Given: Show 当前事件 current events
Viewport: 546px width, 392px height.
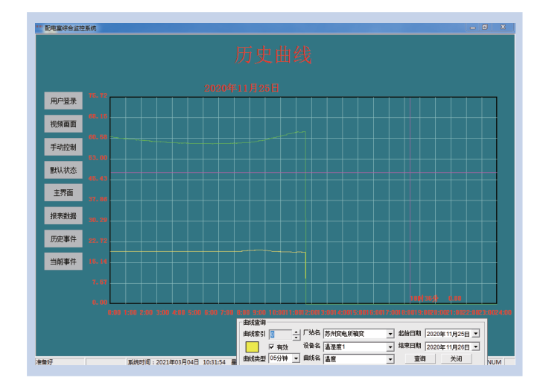Looking at the screenshot, I should click(63, 262).
